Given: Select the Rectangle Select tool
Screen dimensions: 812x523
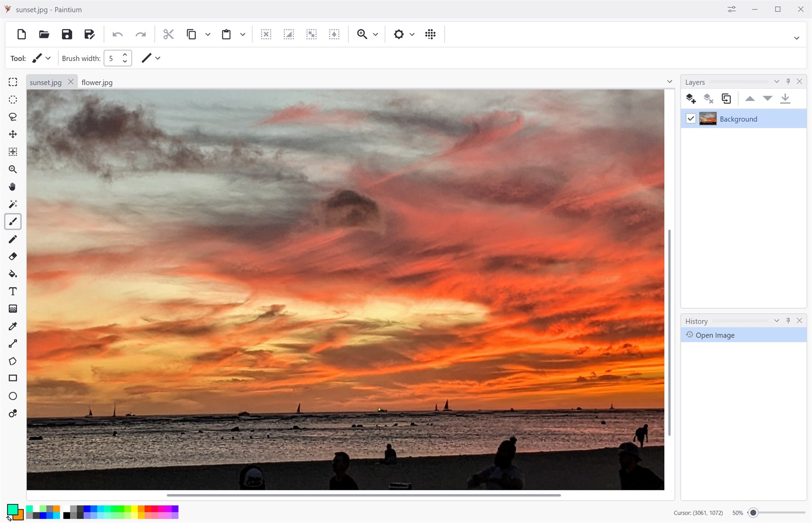Looking at the screenshot, I should click(x=13, y=82).
